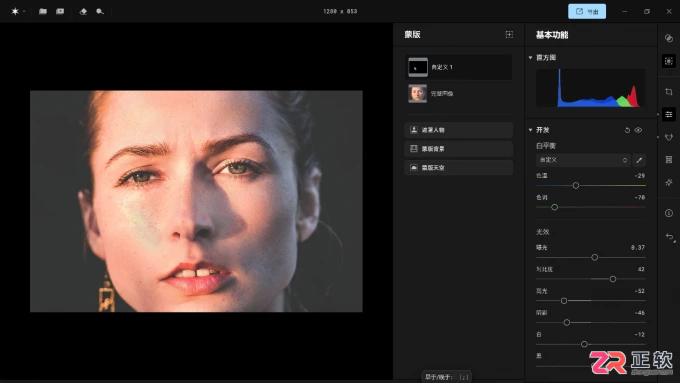Viewport: 680px width, 383px height.
Task: Click the whites value -12
Action: pos(639,334)
